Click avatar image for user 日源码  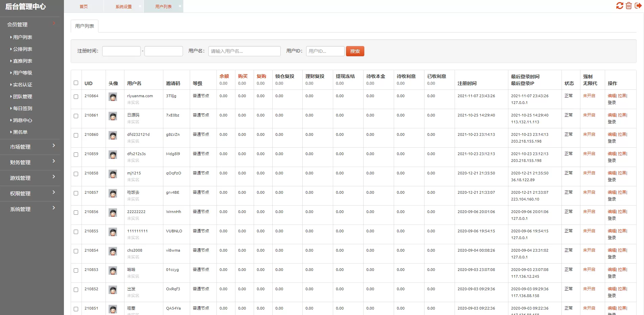(113, 116)
